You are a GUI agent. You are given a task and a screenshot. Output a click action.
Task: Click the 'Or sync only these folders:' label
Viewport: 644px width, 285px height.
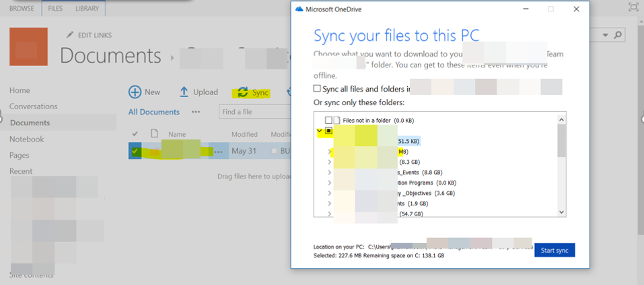(359, 102)
